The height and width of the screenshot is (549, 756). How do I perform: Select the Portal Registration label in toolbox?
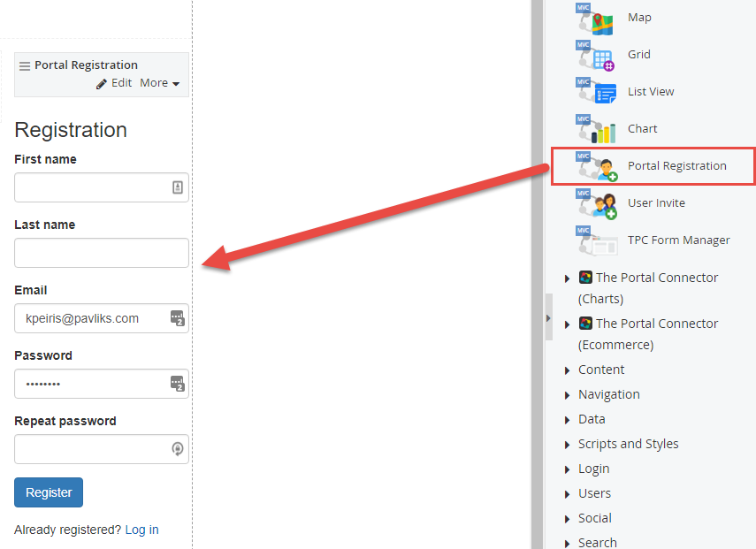tap(677, 166)
